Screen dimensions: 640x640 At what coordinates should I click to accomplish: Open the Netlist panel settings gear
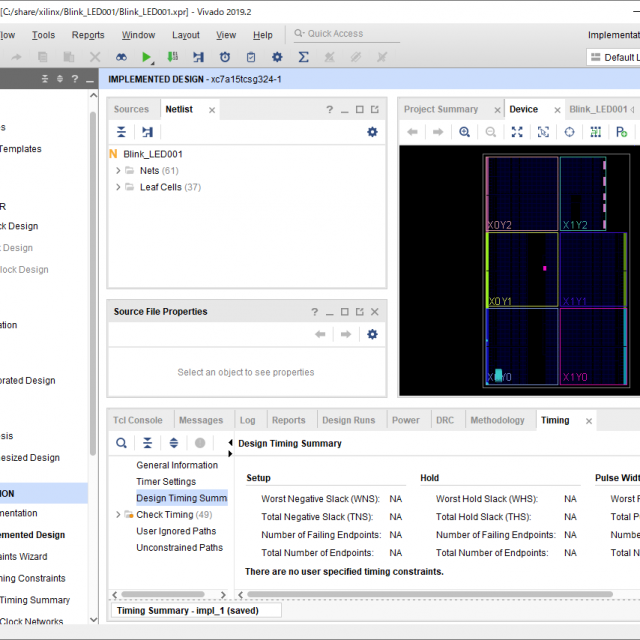[x=372, y=132]
